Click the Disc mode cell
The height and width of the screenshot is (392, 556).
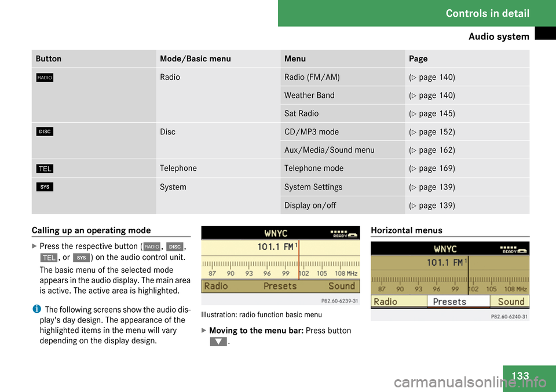point(218,141)
